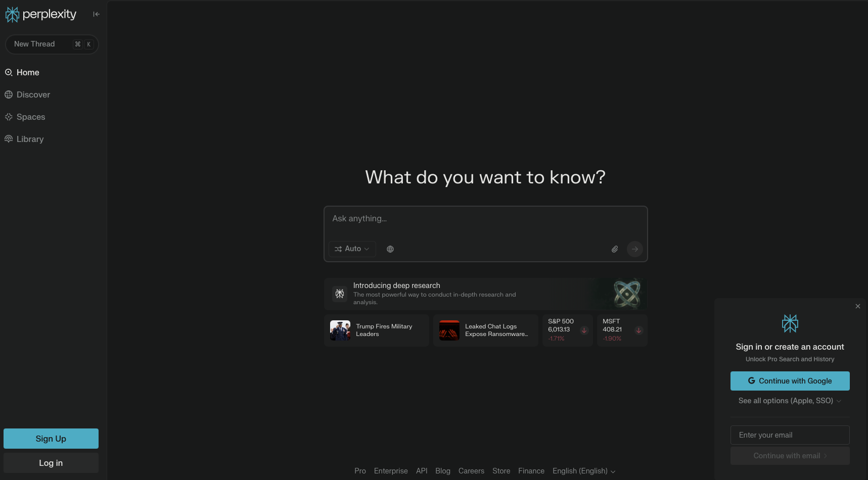Start a New Thread
The width and height of the screenshot is (868, 480).
52,44
